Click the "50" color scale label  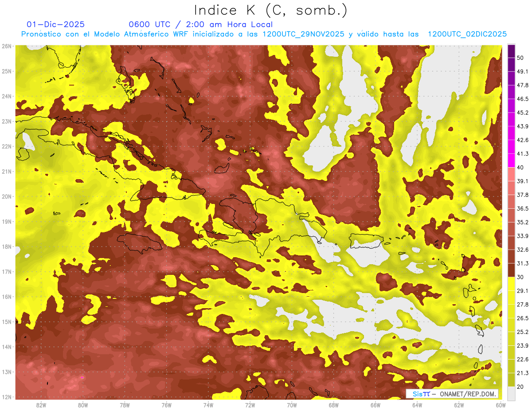pyautogui.click(x=520, y=58)
